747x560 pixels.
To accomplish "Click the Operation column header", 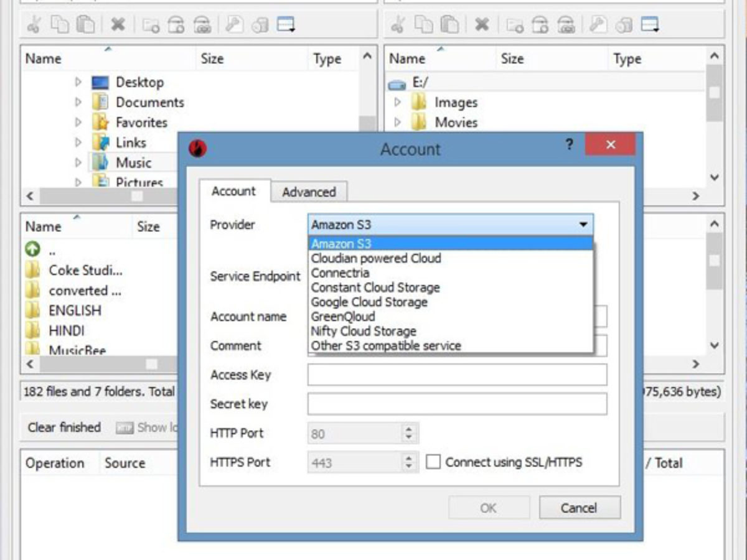I will click(60, 464).
